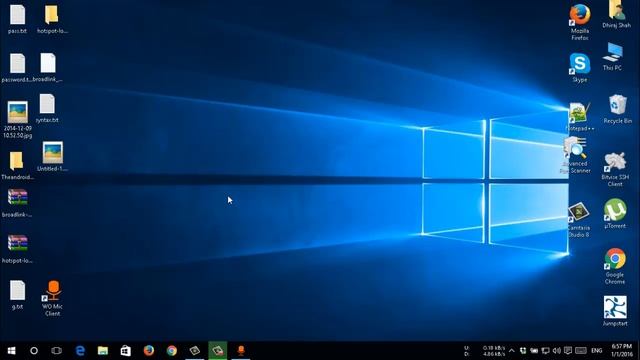Select the password text file icon
The image size is (640, 360).
[x=17, y=68]
